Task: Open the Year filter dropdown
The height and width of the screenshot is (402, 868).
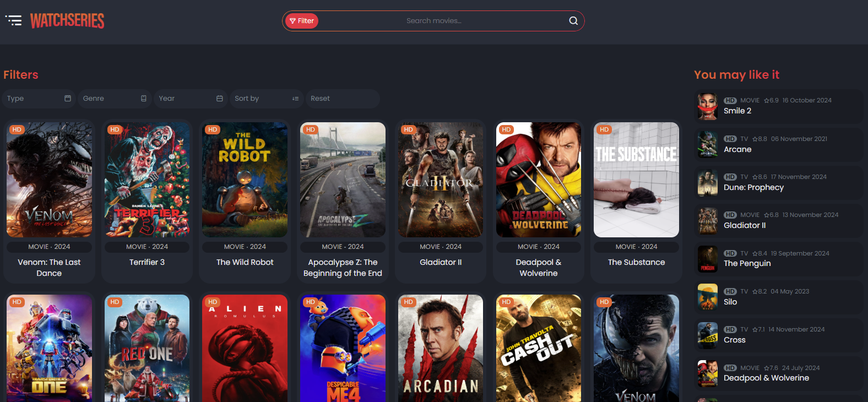Action: 191,99
